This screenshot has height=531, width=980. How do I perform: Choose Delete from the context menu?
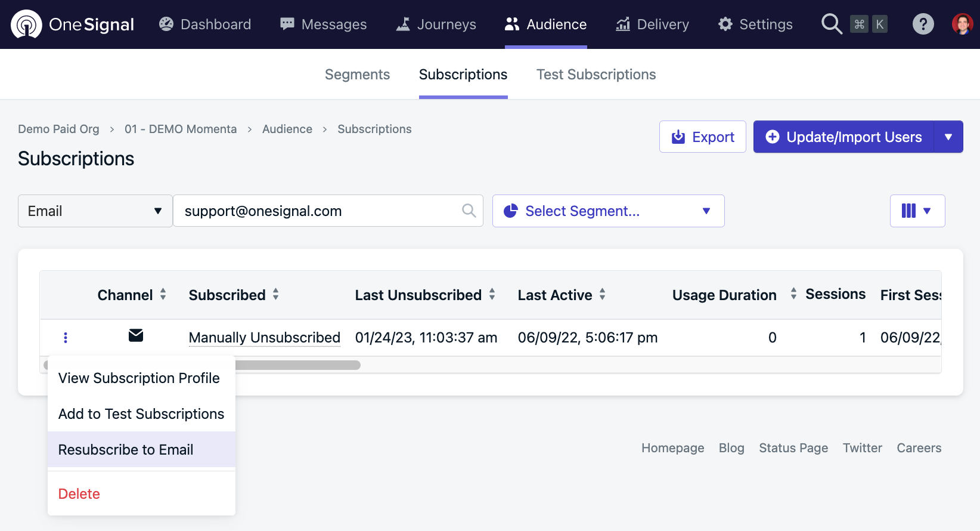tap(141, 494)
